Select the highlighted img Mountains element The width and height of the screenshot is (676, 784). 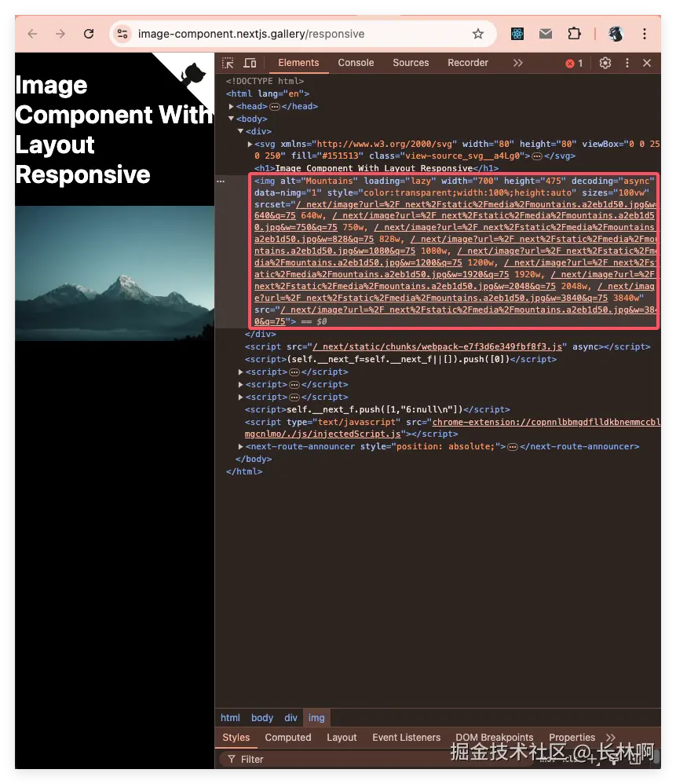454,251
